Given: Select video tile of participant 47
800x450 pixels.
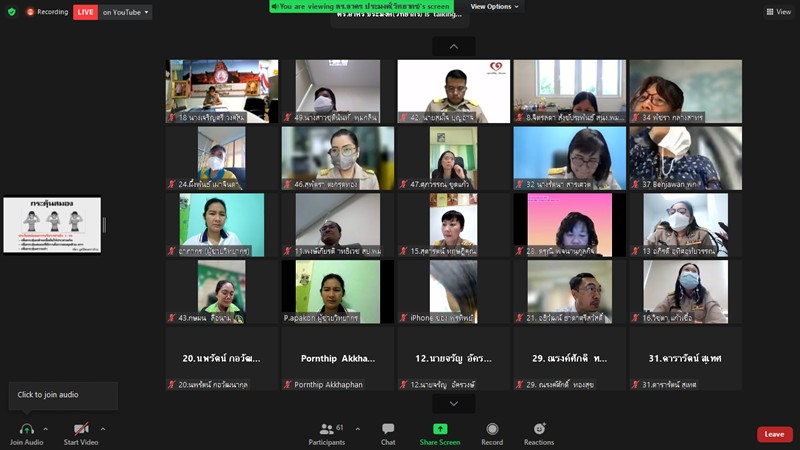Looking at the screenshot, I should click(x=454, y=158).
